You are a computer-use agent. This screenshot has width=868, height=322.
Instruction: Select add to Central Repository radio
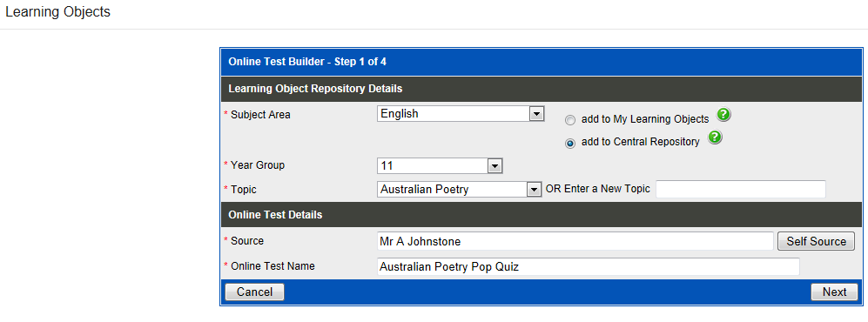[570, 144]
